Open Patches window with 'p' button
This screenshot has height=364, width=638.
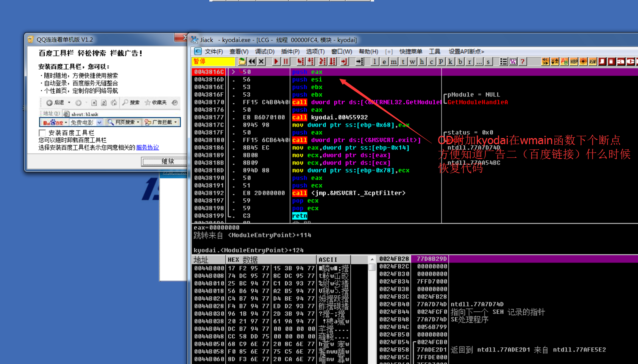[441, 61]
